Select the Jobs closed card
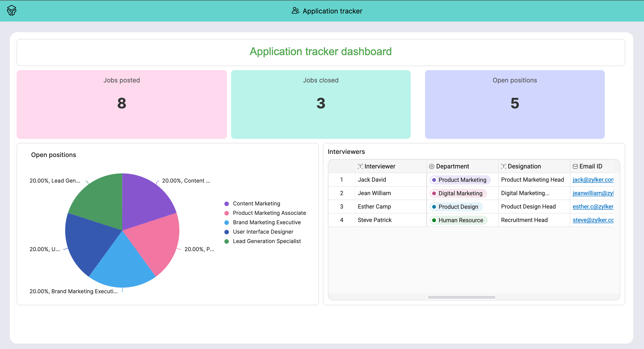The height and width of the screenshot is (349, 644). [x=320, y=104]
